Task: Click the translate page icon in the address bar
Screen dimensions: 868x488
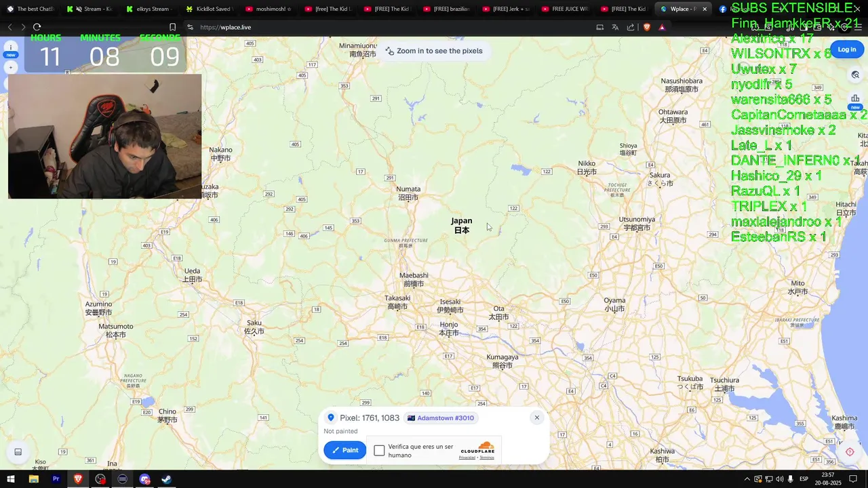Action: 615,27
